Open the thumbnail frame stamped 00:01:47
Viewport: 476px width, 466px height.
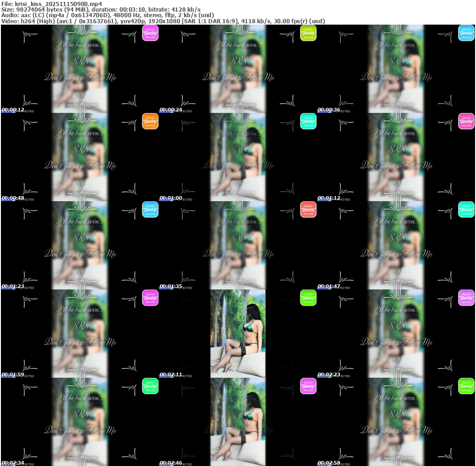[x=396, y=245]
